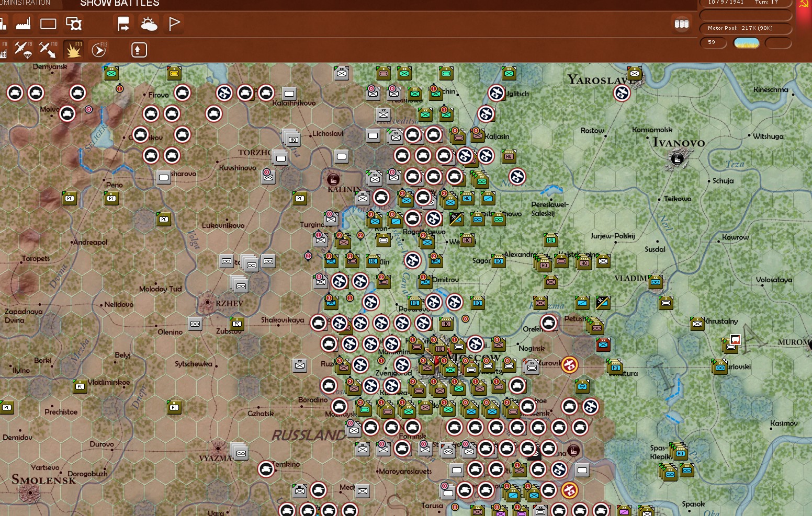Click the clear weather indicator

click(x=747, y=43)
